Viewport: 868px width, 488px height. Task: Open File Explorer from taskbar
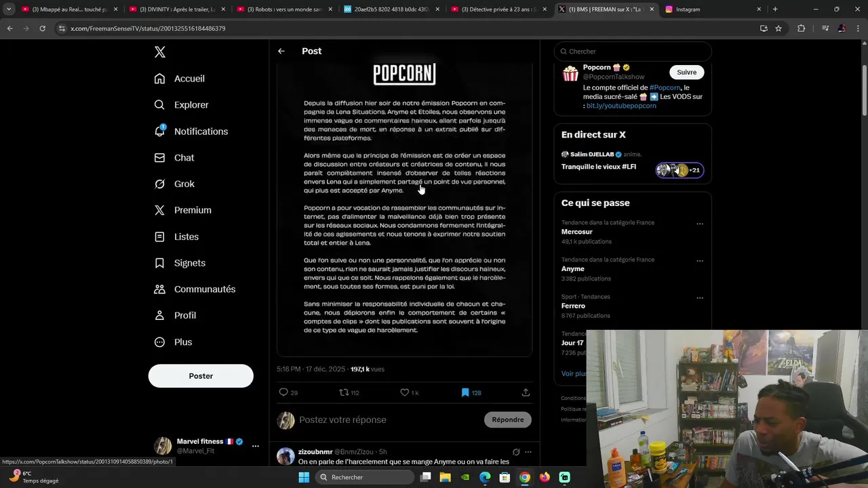pos(445,477)
